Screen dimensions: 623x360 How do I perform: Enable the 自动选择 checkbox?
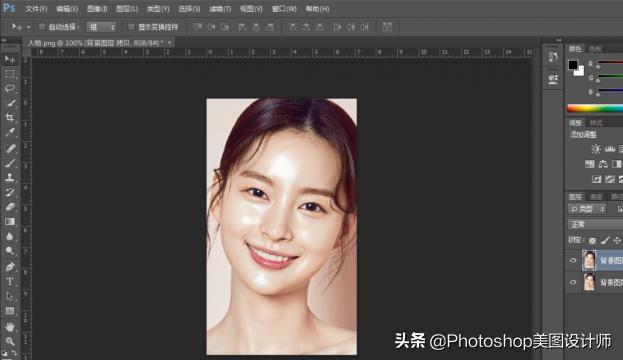pos(42,27)
